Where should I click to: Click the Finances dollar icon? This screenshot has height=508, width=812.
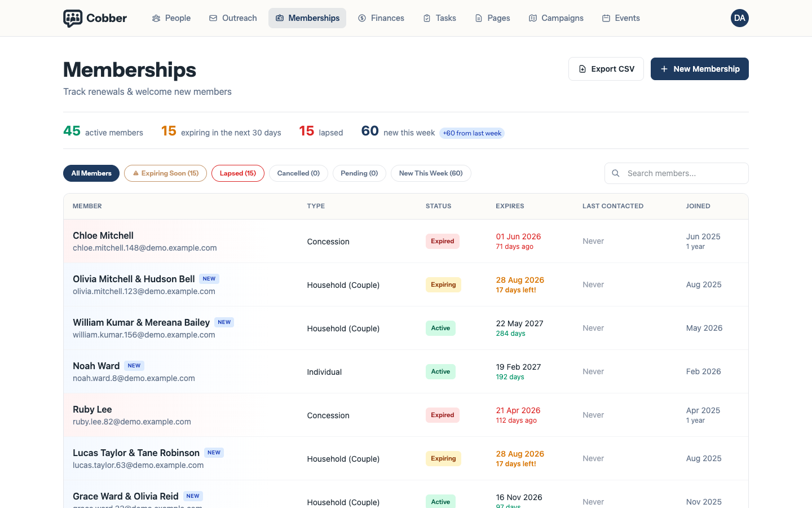(362, 18)
